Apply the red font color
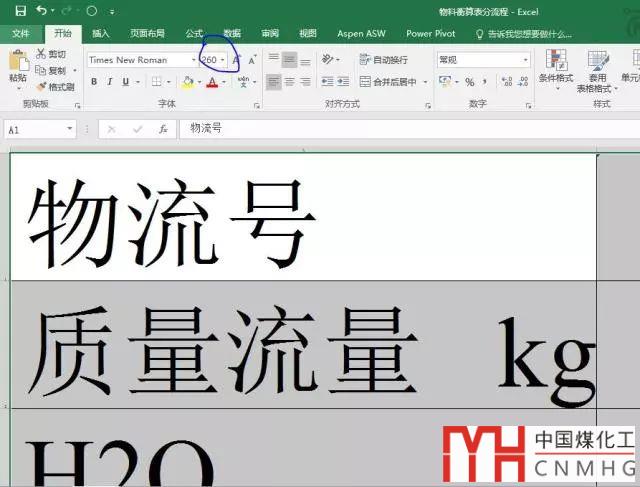 click(x=212, y=82)
